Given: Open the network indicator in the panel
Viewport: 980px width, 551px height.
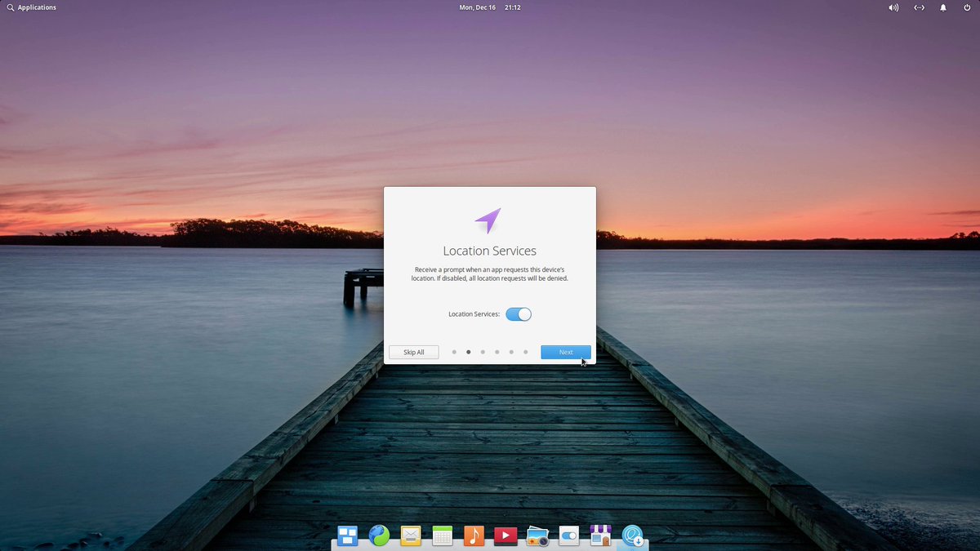Looking at the screenshot, I should 919,7.
